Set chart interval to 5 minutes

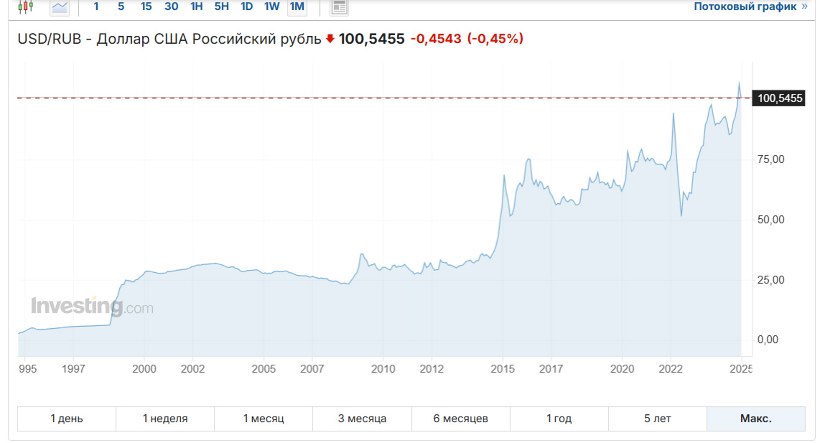pyautogui.click(x=121, y=7)
